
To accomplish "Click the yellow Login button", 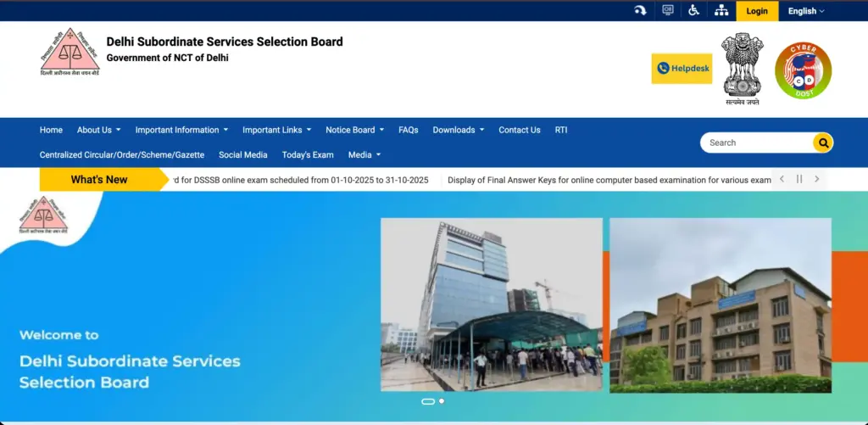I will tap(757, 11).
